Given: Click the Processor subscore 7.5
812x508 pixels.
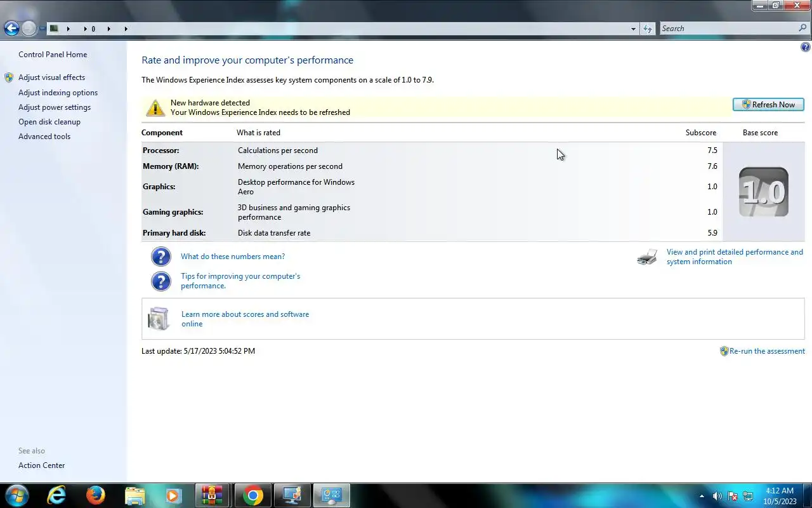Looking at the screenshot, I should [x=712, y=150].
